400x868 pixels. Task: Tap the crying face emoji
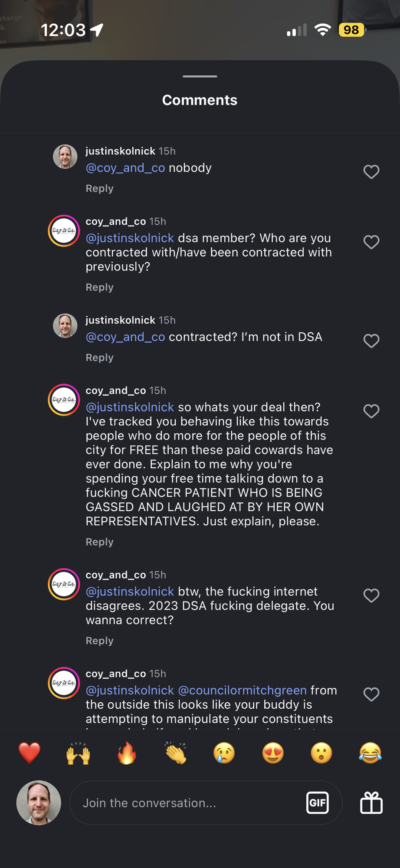224,753
